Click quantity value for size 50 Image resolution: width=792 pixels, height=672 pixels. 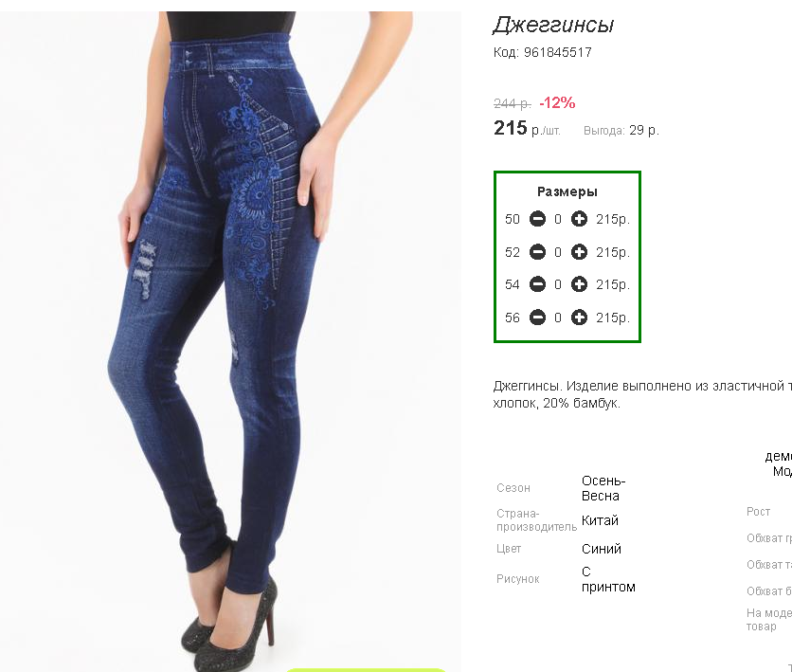tap(558, 219)
